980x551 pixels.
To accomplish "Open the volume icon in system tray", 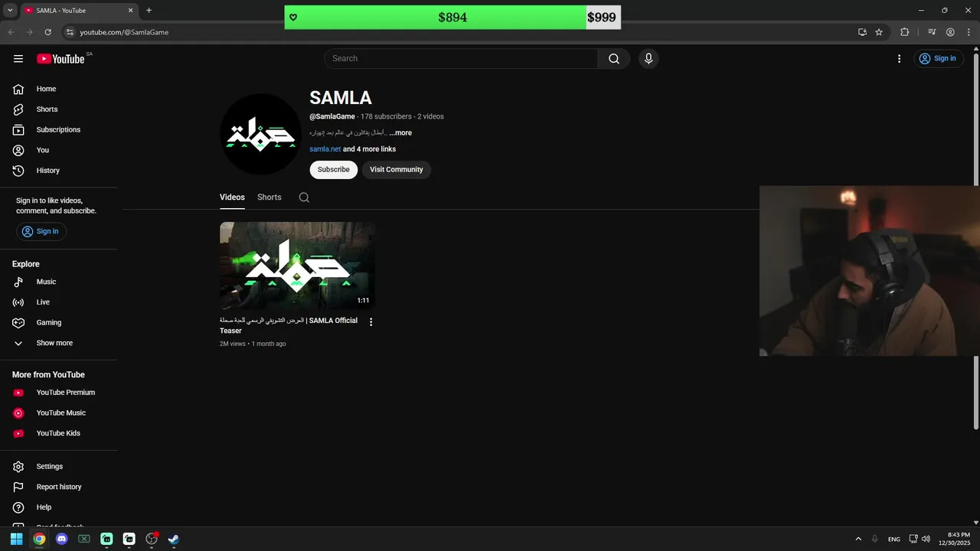I will pyautogui.click(x=926, y=539).
